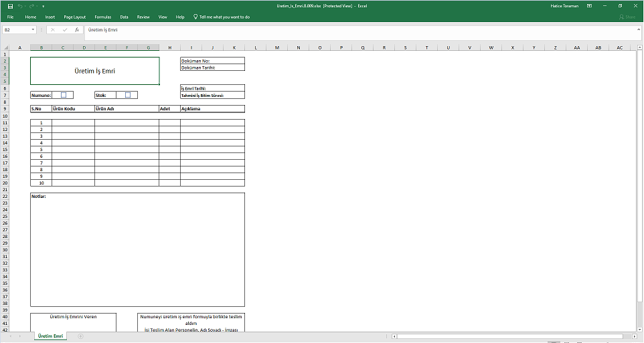This screenshot has height=343, width=644.
Task: Open the Name Box dropdown arrow
Action: click(x=33, y=30)
